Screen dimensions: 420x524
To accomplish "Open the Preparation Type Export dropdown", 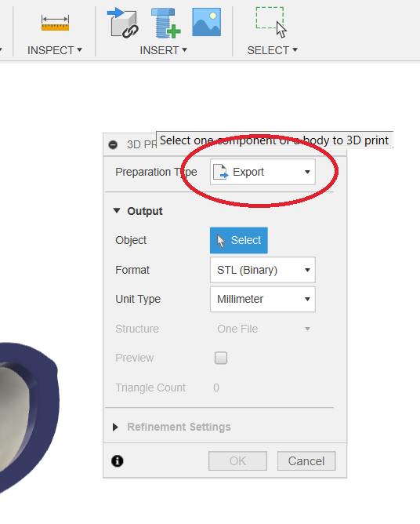I will point(262,172).
